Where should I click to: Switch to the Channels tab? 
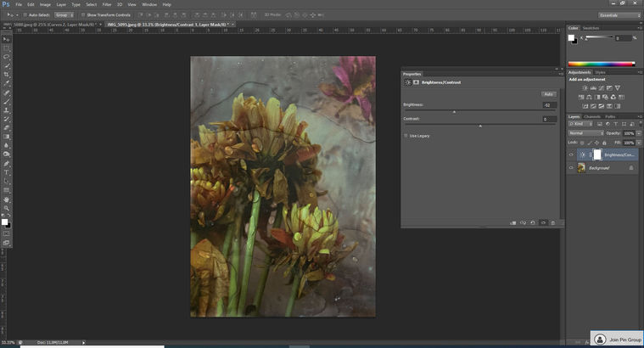[592, 116]
